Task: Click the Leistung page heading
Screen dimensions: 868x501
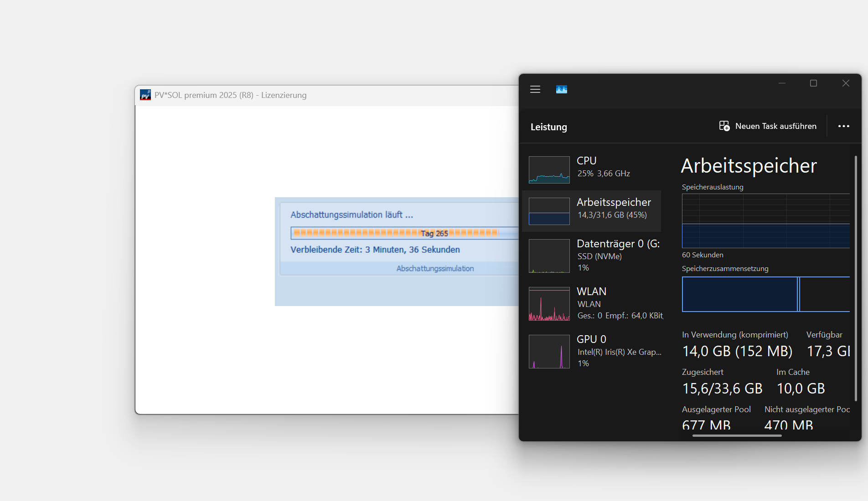Action: [x=549, y=127]
